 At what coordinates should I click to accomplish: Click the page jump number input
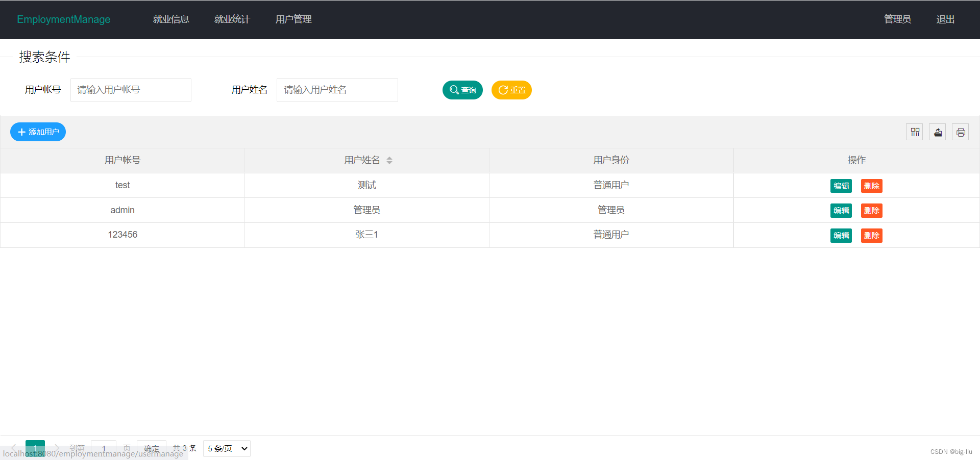(104, 448)
